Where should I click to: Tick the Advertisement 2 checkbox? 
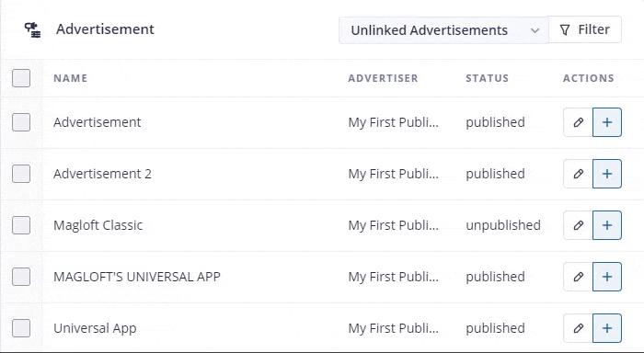point(21,174)
